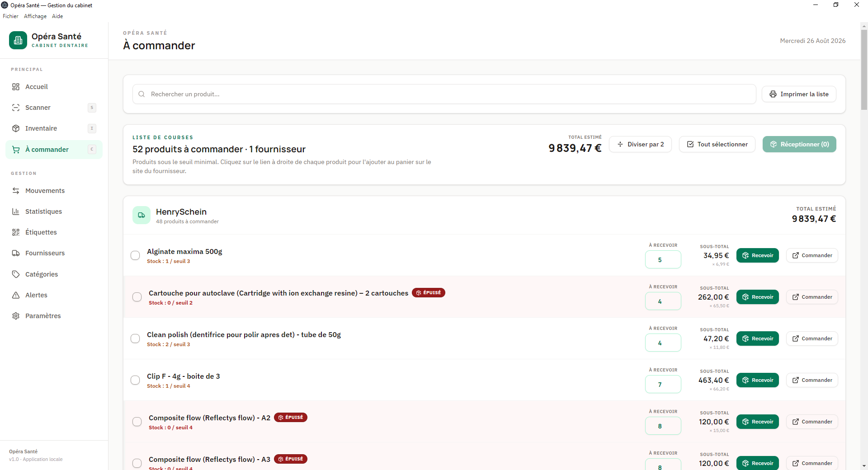Viewport: 868px width, 470px height.
Task: Go to Inventaire in the sidebar
Action: coord(54,128)
